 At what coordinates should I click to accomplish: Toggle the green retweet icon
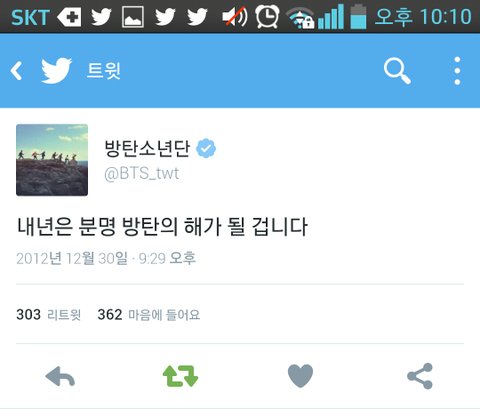[x=180, y=376]
